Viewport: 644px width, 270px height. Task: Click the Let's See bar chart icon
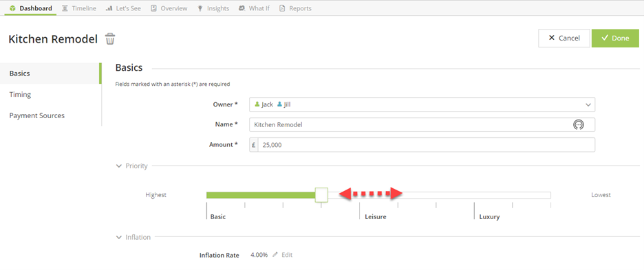point(109,8)
